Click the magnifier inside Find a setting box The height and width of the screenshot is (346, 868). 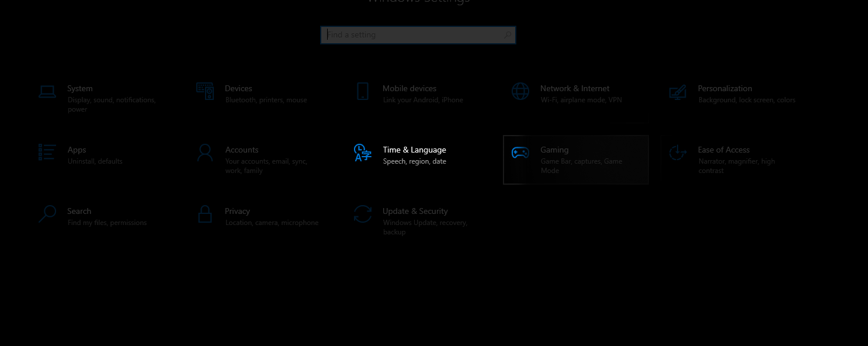coord(507,35)
